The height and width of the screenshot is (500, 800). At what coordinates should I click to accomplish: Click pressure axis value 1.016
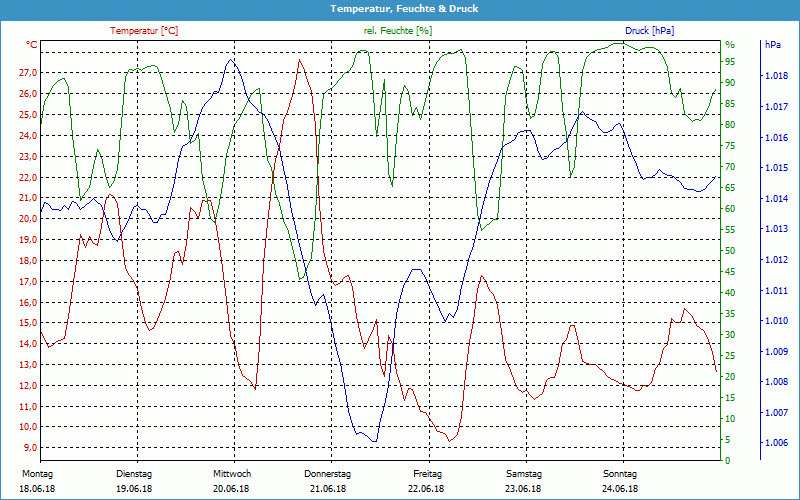776,137
